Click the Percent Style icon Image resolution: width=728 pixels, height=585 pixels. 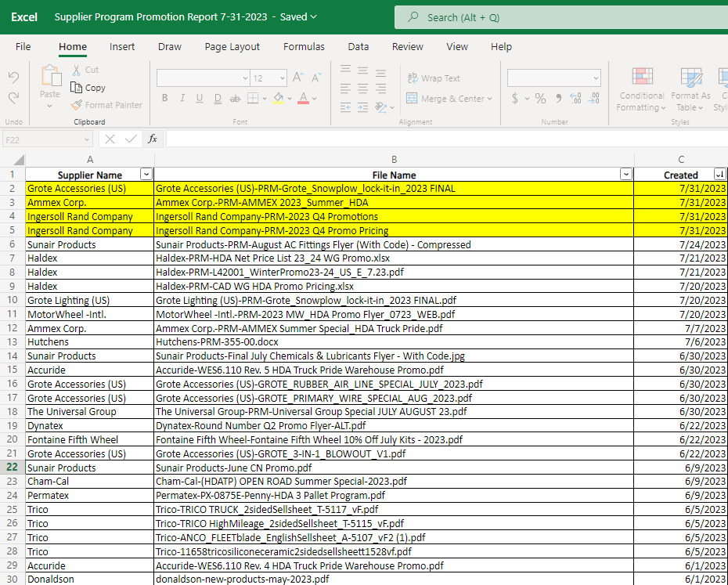[540, 99]
